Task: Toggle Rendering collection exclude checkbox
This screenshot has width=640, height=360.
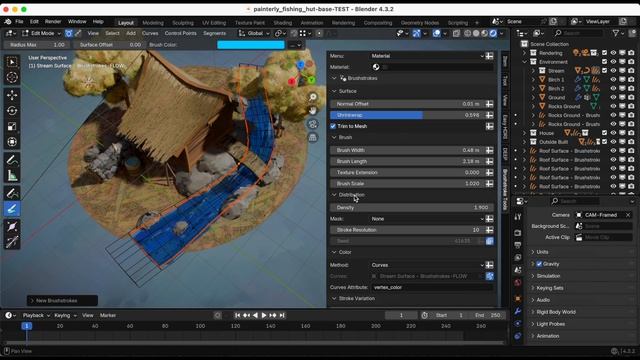Action: coord(604,53)
